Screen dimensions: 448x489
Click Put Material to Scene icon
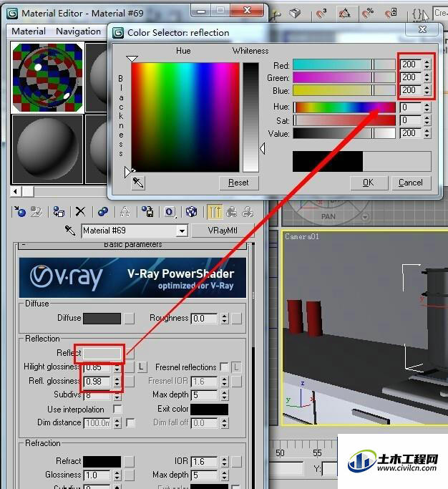[x=36, y=212]
